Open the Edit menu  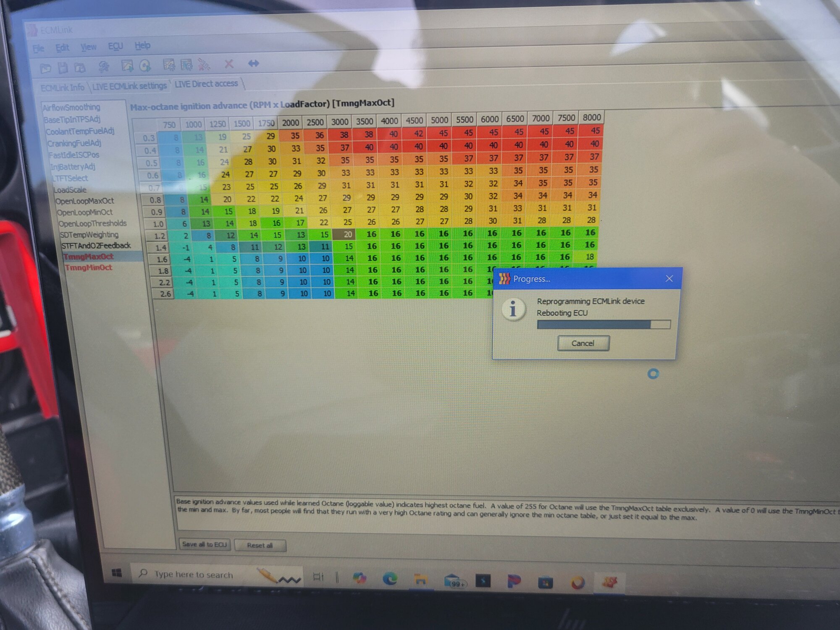62,48
